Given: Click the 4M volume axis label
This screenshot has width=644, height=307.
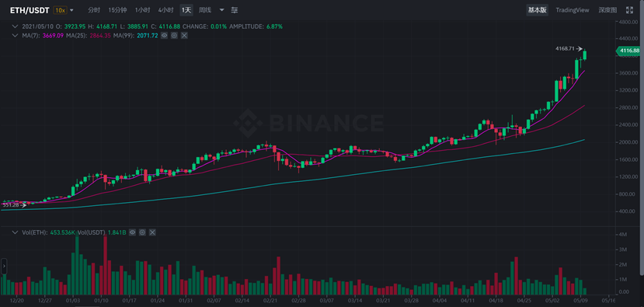Looking at the screenshot, I should (x=623, y=234).
